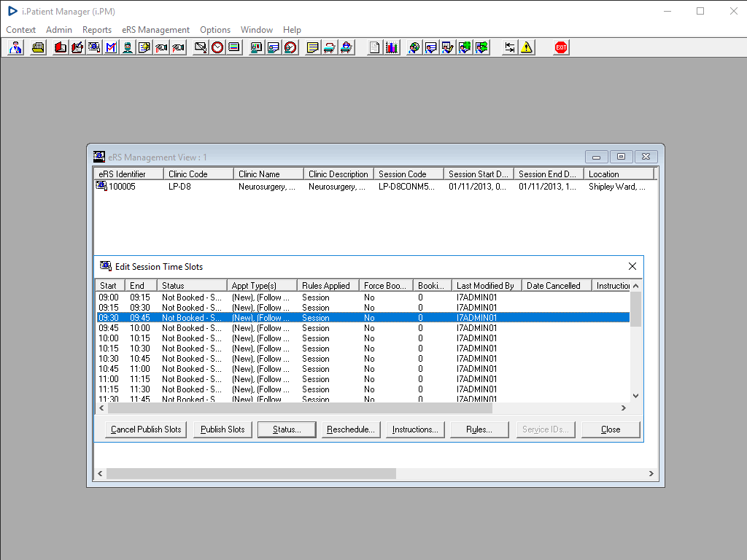747x560 pixels.
Task: Click the red clock toolbar icon
Action: click(x=217, y=47)
